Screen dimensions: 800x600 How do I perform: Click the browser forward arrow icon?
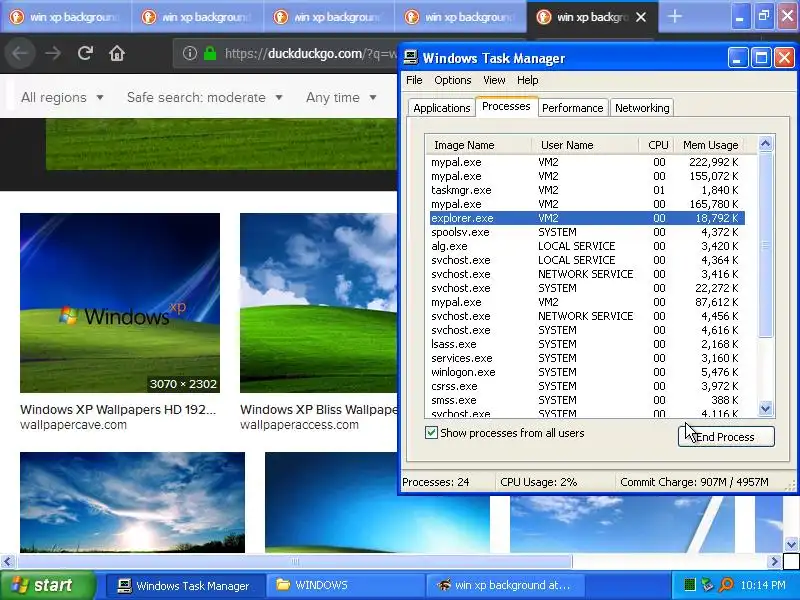tap(53, 53)
